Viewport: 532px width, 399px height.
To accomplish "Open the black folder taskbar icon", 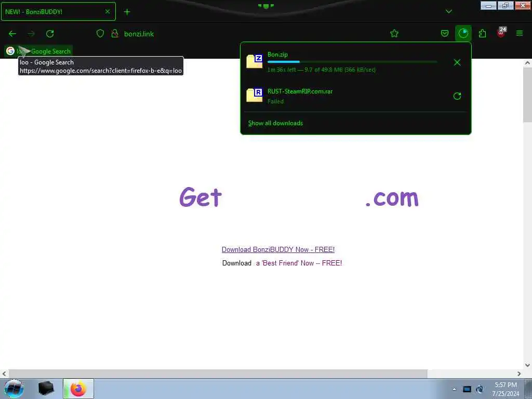I will point(46,389).
